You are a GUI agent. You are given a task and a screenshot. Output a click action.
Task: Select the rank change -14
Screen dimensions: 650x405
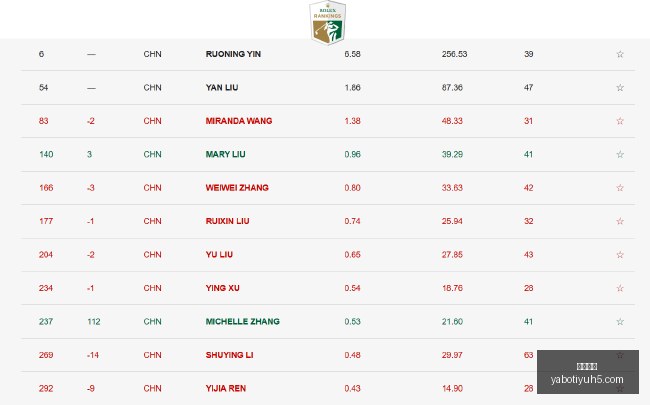coord(93,355)
